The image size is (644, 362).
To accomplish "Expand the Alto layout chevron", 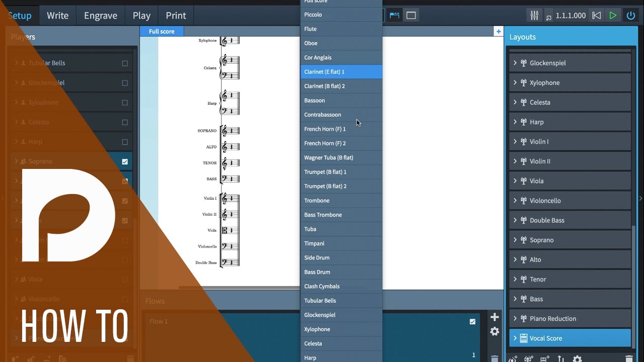I will pos(515,259).
